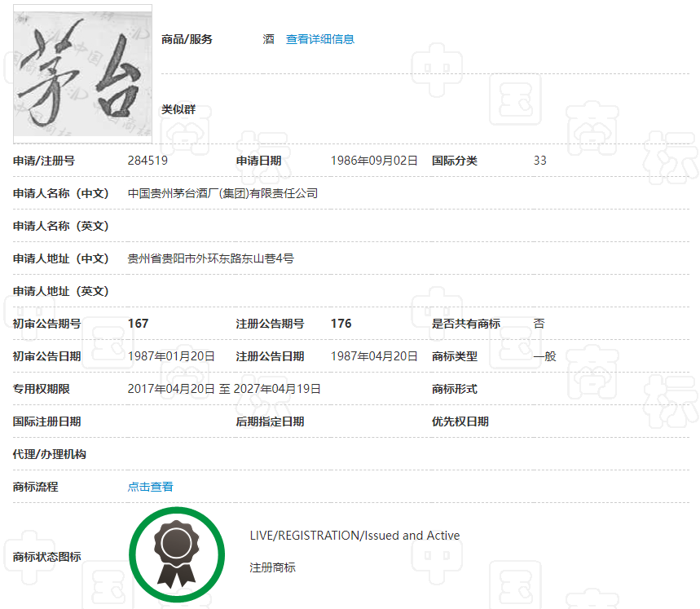This screenshot has height=609, width=700.
Task: Click the 国际注册日期 label
Action: pyautogui.click(x=47, y=421)
